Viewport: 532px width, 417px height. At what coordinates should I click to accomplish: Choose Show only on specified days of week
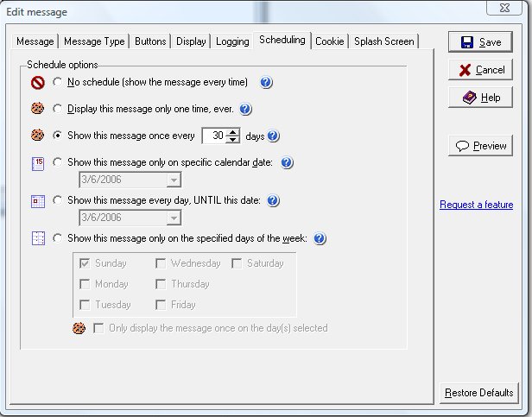58,238
